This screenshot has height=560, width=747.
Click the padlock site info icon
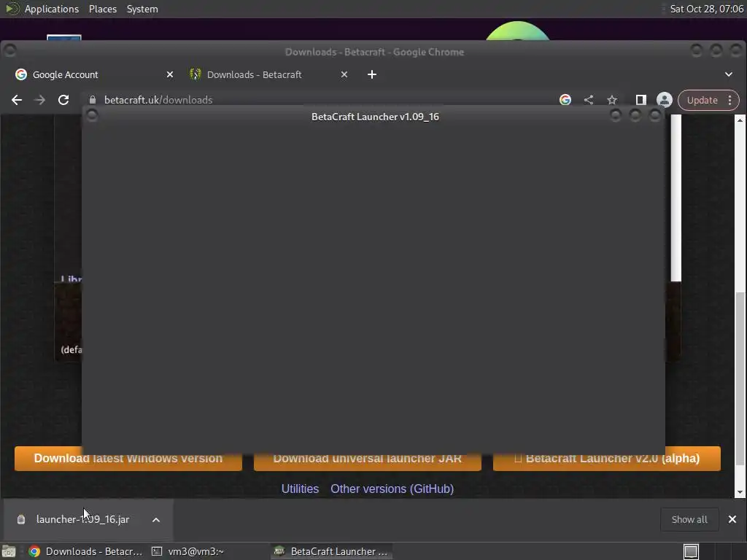93,100
